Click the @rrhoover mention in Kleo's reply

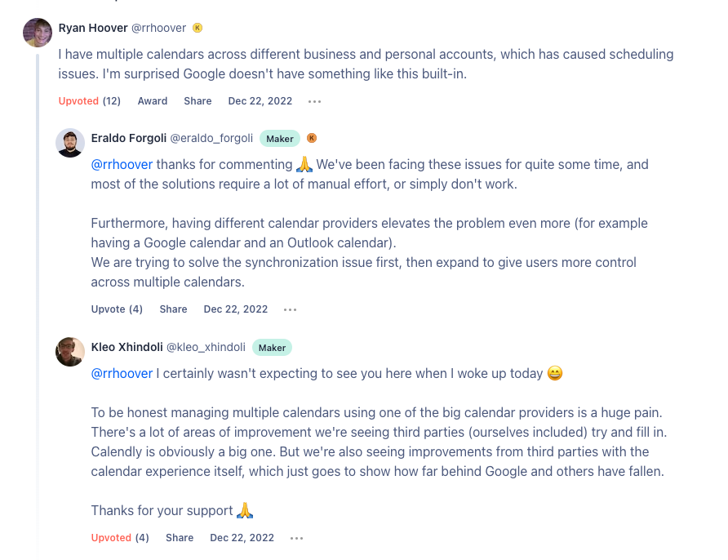click(x=122, y=373)
